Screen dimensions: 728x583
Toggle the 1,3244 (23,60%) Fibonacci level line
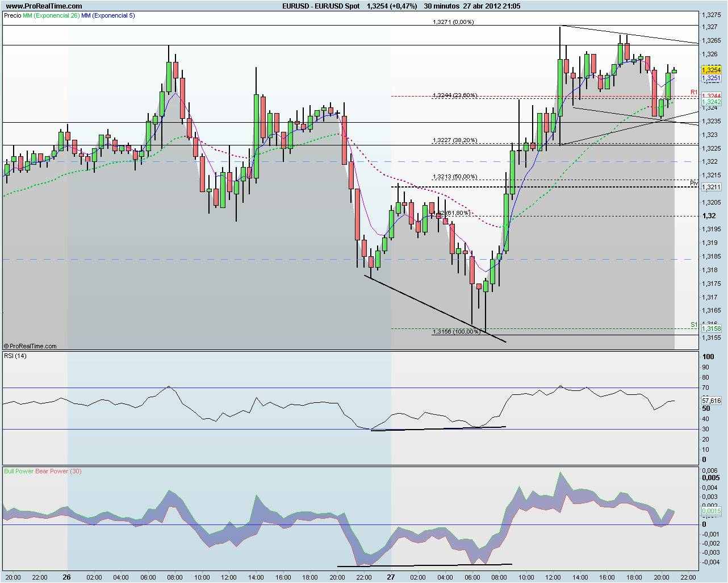454,95
